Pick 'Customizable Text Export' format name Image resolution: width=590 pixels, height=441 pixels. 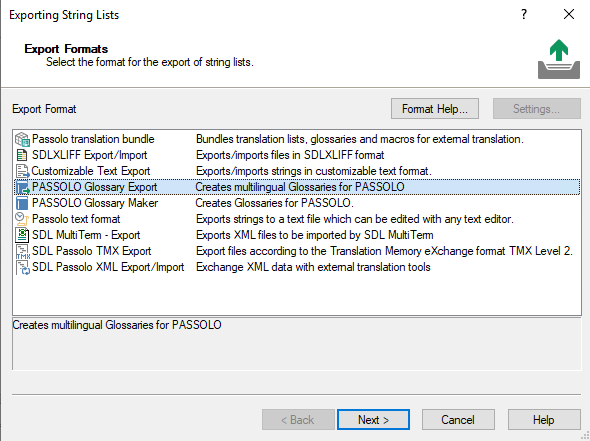91,171
